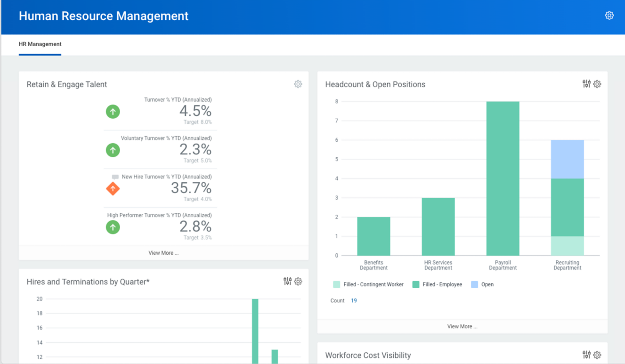625x364 pixels.
Task: Open the dashboard settings gear in header
Action: click(x=609, y=16)
